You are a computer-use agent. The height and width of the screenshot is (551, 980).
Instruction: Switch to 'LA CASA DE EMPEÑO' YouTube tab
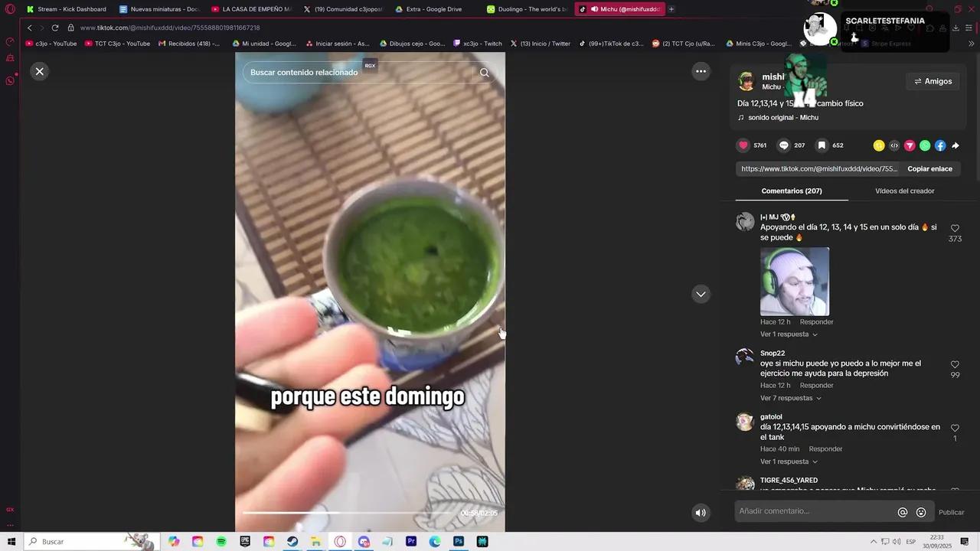(251, 9)
